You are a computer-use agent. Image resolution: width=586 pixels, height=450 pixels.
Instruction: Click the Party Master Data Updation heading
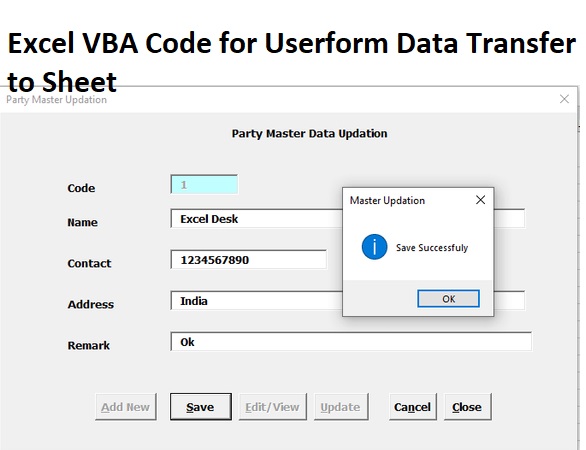309,133
